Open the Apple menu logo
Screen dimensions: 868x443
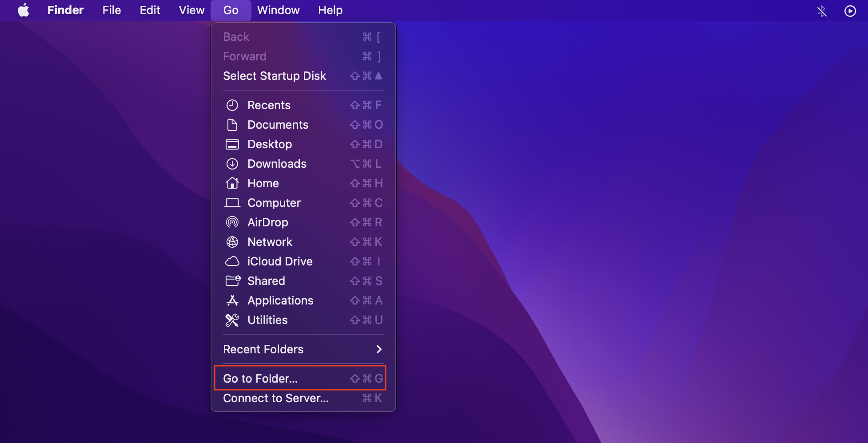(x=24, y=10)
